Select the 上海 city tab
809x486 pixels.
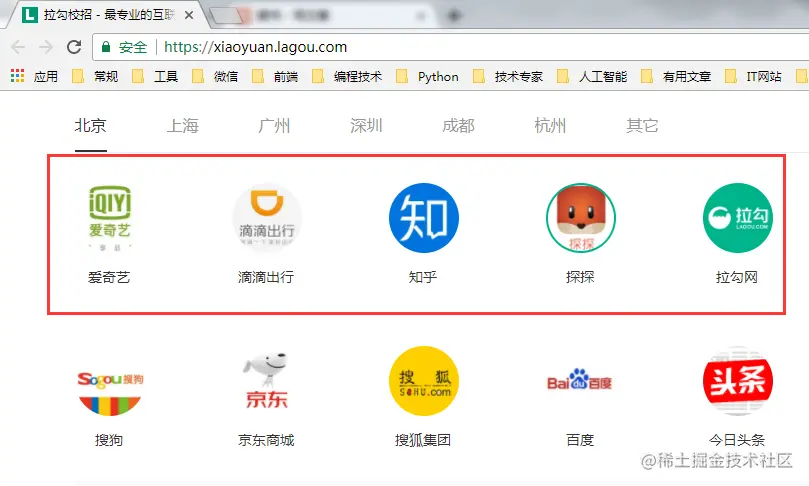(x=183, y=125)
